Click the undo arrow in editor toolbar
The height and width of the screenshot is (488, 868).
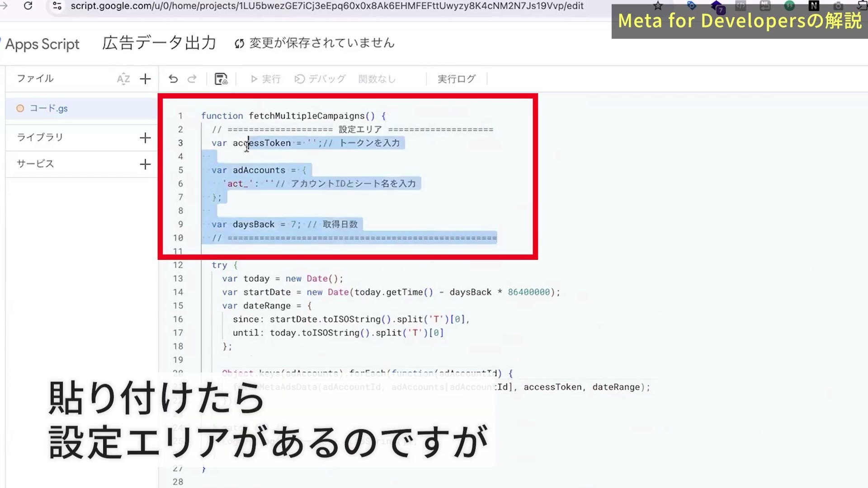point(173,79)
